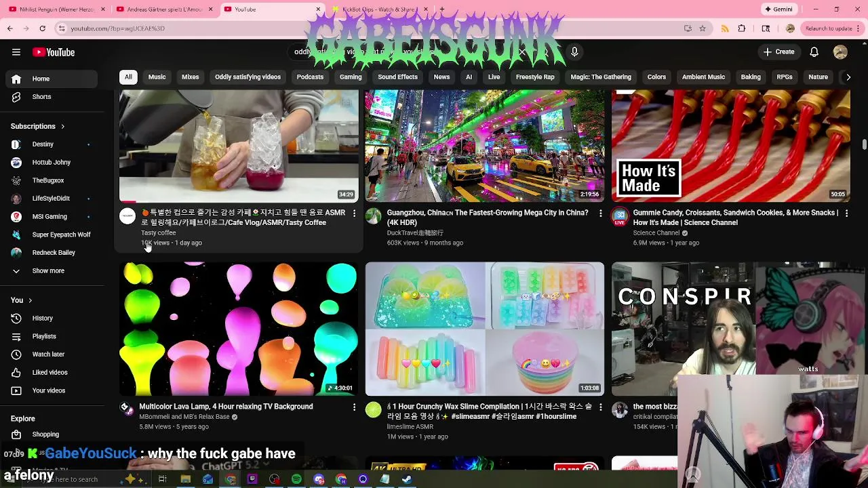868x488 pixels.
Task: Open DuckTravel channel avatar
Action: click(374, 217)
